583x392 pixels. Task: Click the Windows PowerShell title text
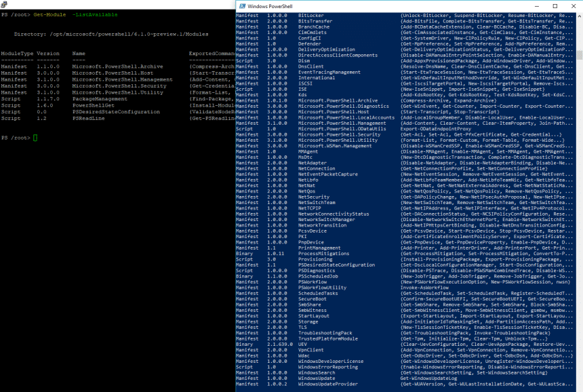pyautogui.click(x=270, y=6)
